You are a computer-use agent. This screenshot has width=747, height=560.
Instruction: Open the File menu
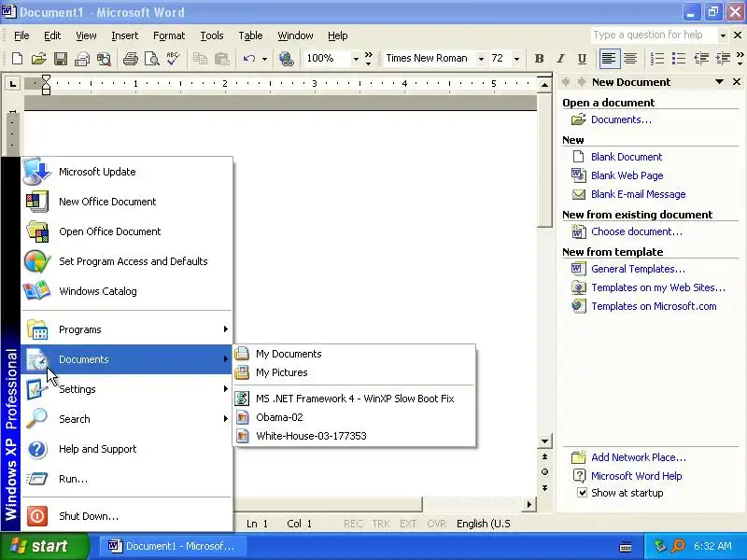(21, 35)
